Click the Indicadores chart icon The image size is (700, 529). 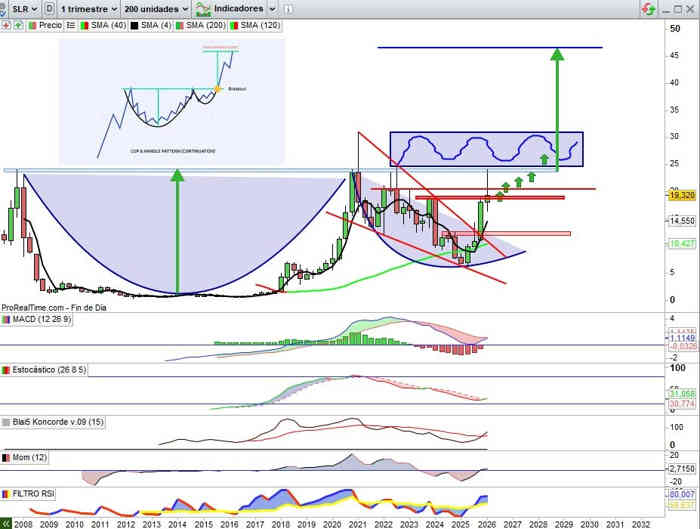tap(204, 8)
